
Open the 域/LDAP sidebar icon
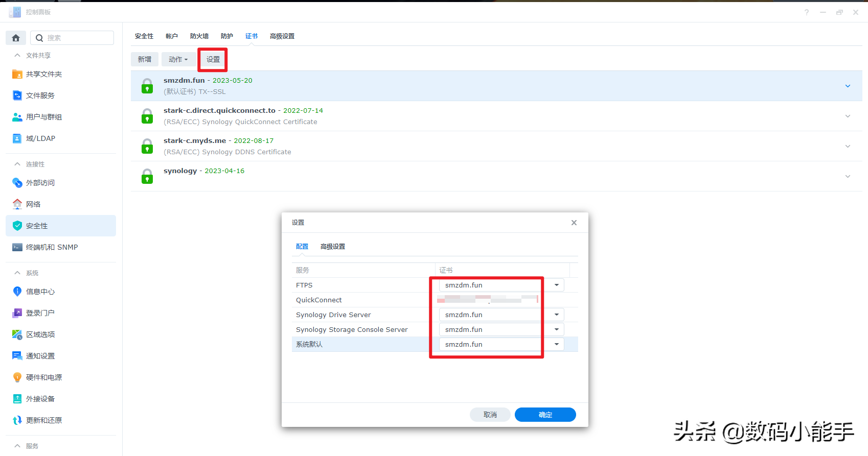[17, 138]
